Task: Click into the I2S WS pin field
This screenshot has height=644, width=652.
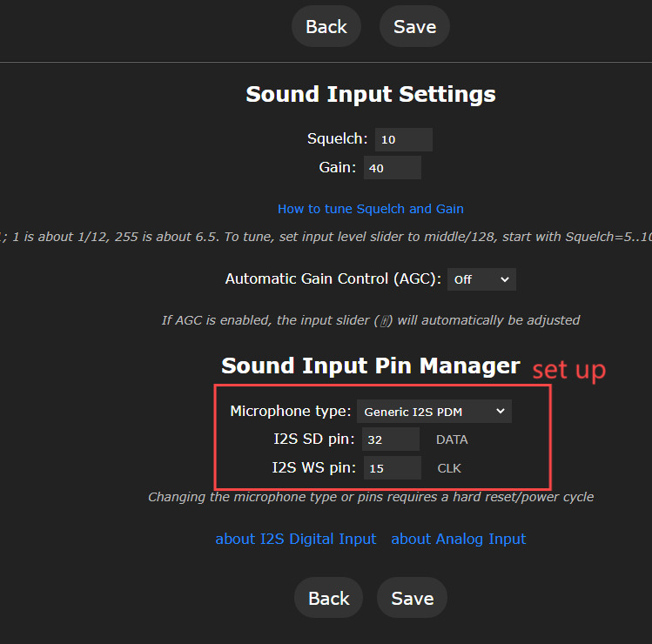Action: pos(391,468)
